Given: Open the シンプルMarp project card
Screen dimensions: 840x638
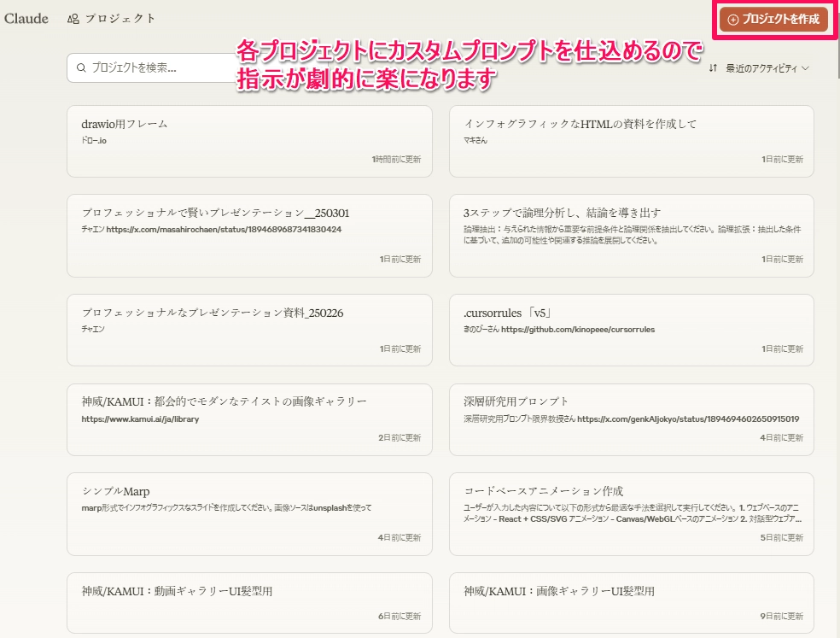Looking at the screenshot, I should coord(249,514).
